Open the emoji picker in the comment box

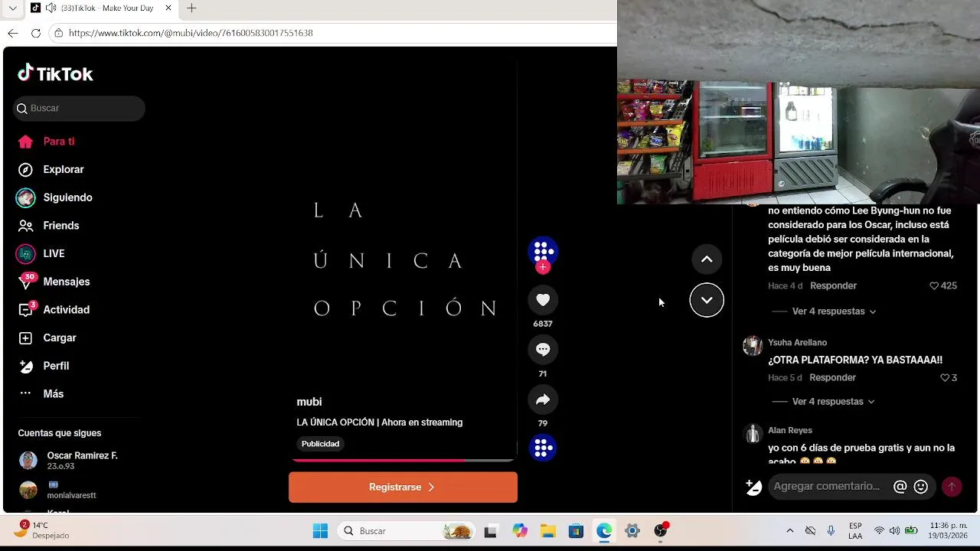click(921, 487)
